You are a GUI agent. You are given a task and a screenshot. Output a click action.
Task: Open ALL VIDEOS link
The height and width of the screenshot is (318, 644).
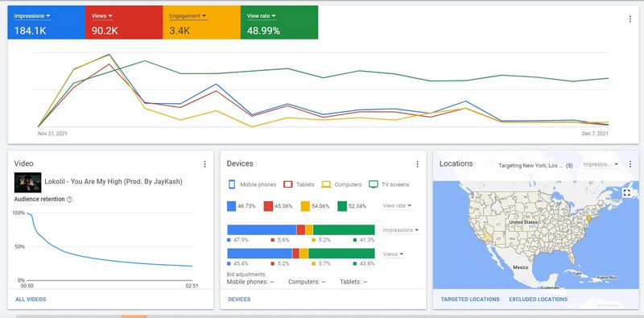[31, 299]
